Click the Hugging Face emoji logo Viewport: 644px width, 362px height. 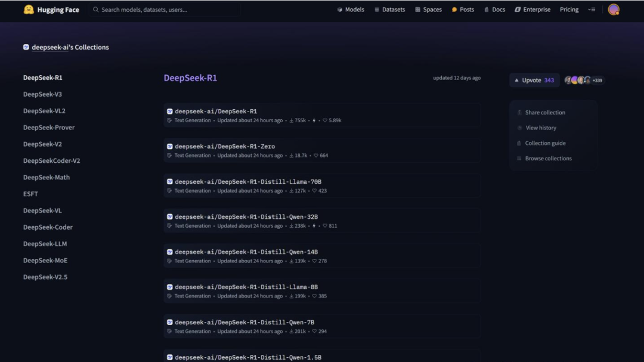click(29, 10)
